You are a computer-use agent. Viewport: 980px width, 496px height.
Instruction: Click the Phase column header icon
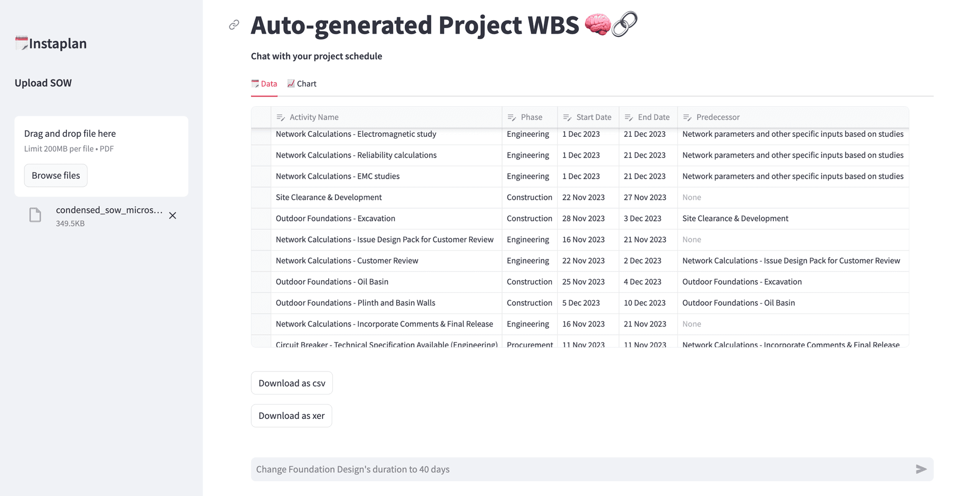(511, 117)
